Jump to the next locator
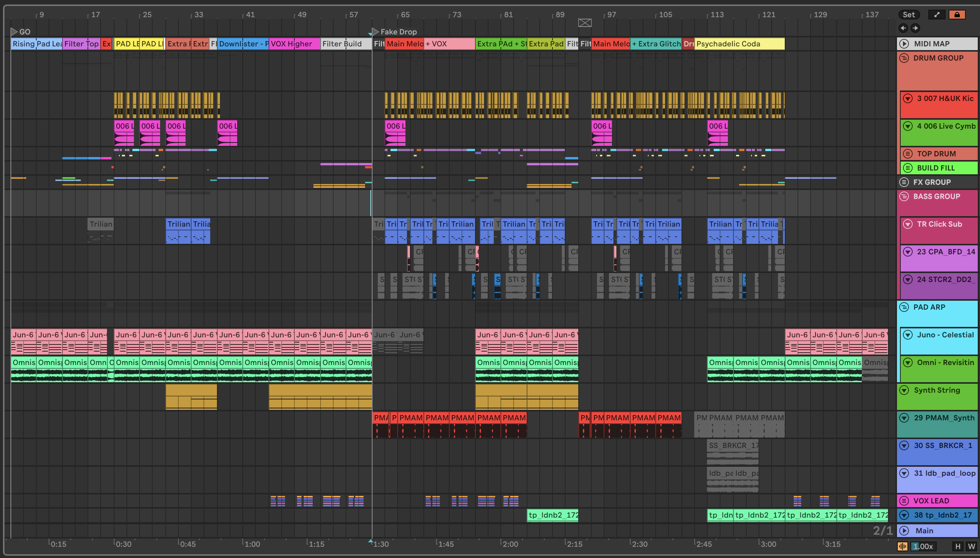This screenshot has height=558, width=980. 915,28
